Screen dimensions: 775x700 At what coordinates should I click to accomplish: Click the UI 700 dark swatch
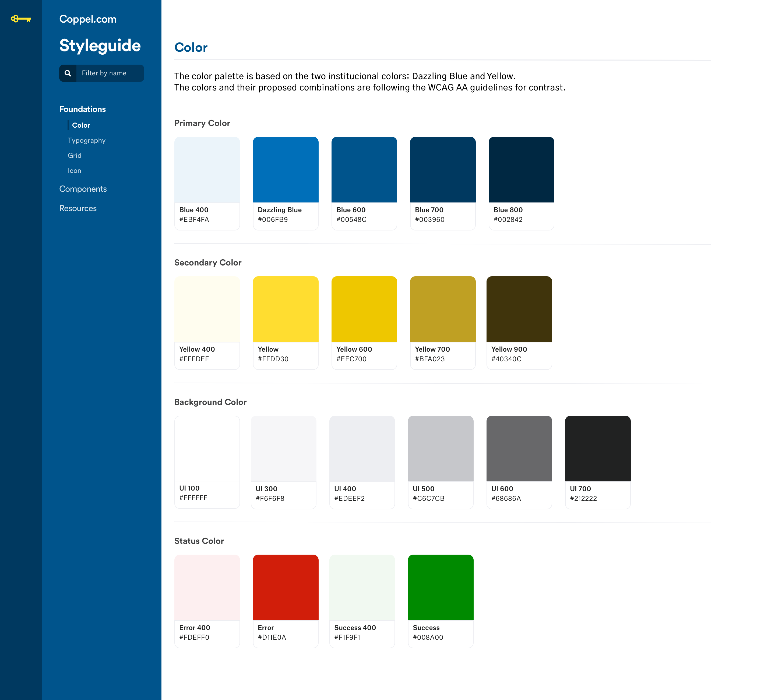(597, 449)
